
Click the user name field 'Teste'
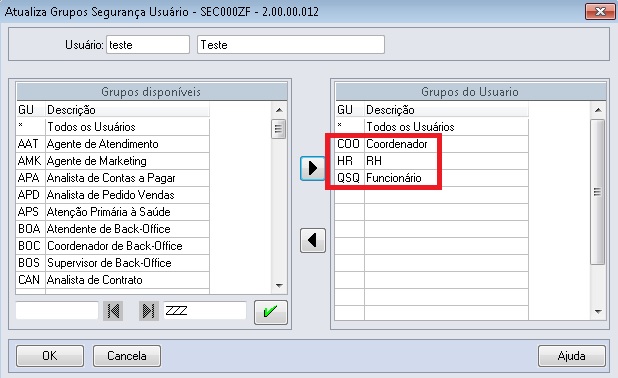[291, 45]
